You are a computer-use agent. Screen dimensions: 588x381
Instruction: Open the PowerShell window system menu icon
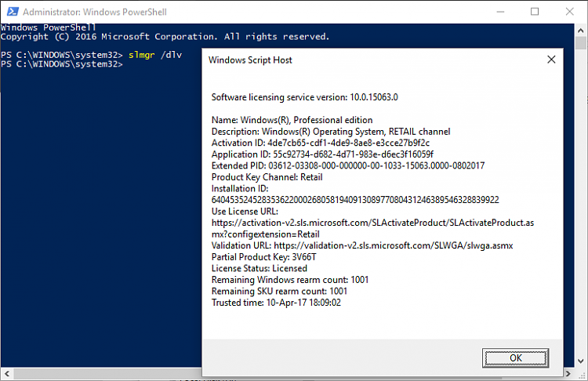click(13, 12)
